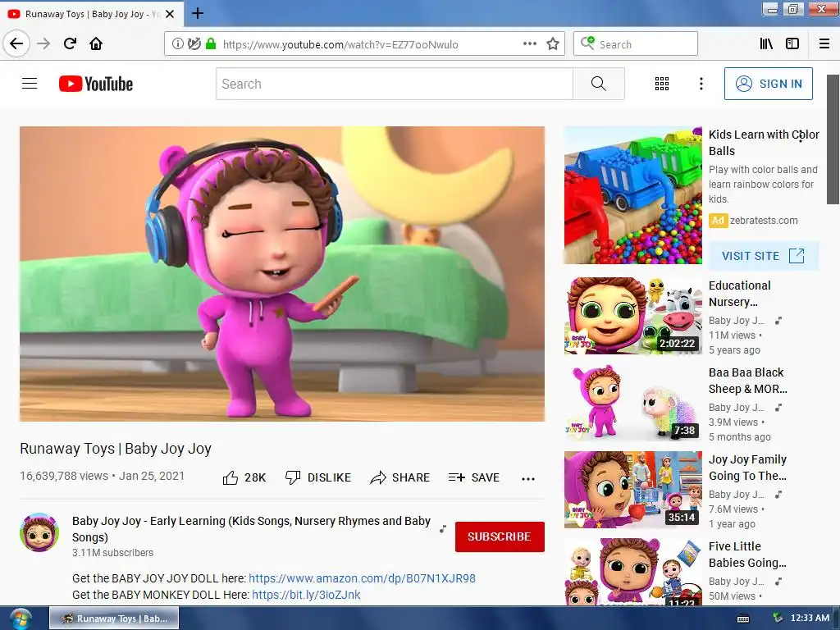Click the Kids Learn with Color Balls title
Screen dimensions: 840x630
[x=764, y=143]
